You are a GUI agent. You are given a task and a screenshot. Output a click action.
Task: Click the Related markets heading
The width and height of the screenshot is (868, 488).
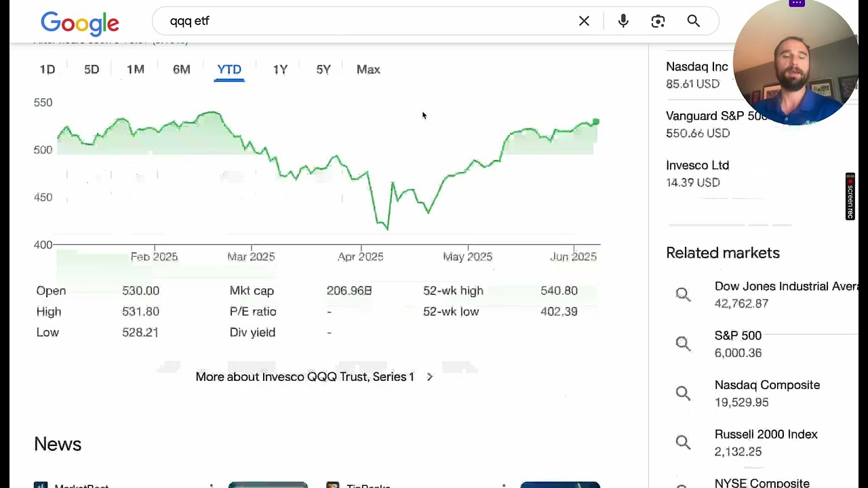723,253
